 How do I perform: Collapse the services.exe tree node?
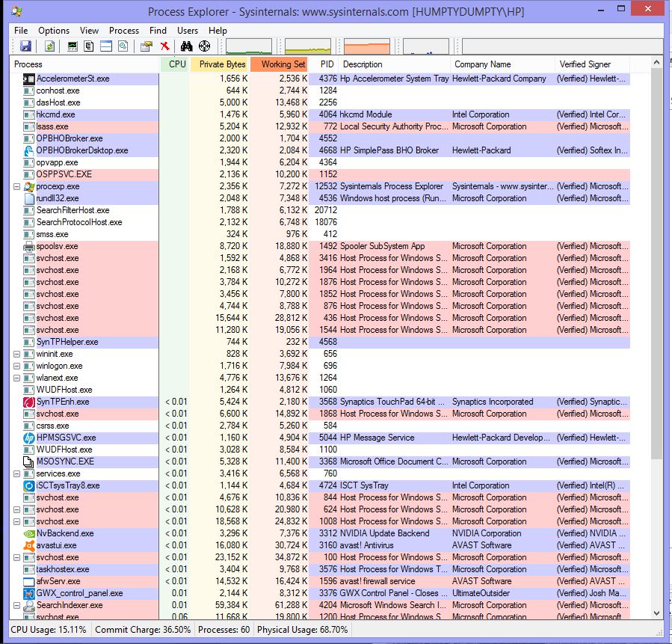[16, 473]
